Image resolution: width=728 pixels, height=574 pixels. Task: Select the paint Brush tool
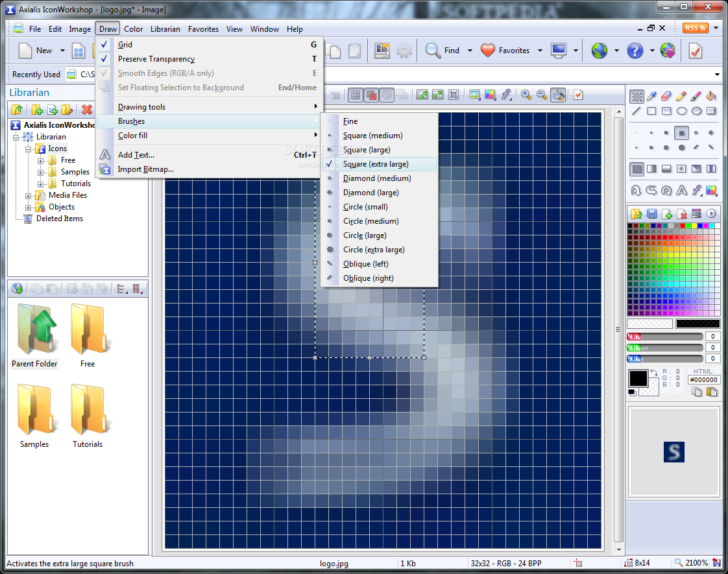[x=696, y=96]
